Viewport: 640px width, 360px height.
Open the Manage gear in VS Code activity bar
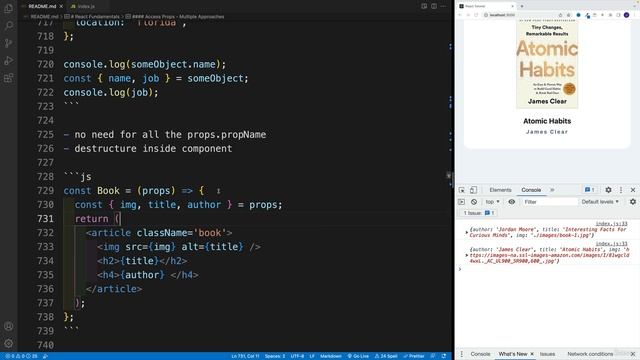pyautogui.click(x=8, y=344)
